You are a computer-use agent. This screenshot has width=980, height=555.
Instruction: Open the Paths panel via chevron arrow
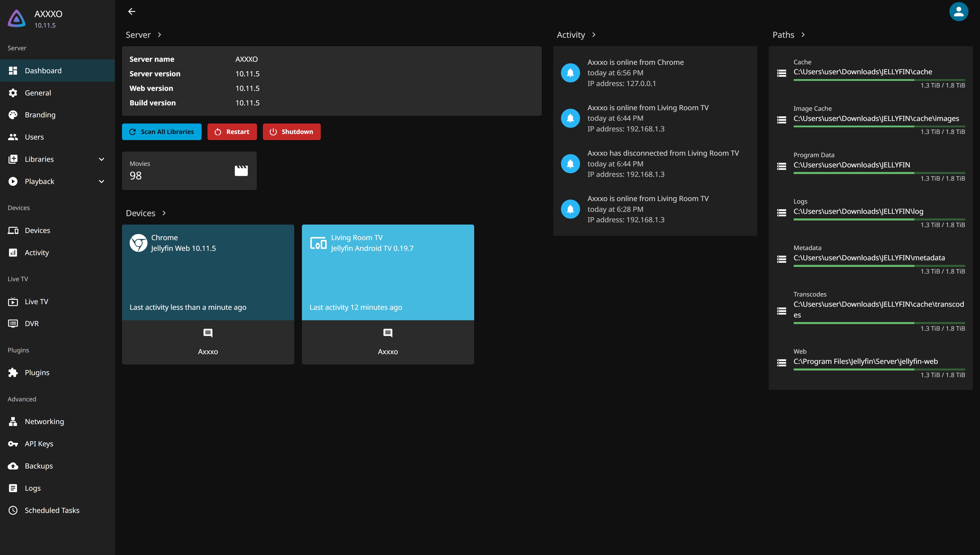(x=803, y=35)
